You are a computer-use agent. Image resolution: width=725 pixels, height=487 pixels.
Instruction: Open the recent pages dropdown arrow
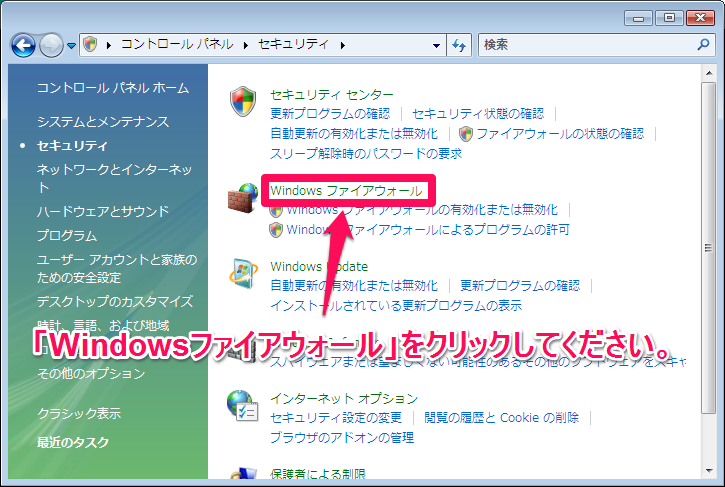71,45
